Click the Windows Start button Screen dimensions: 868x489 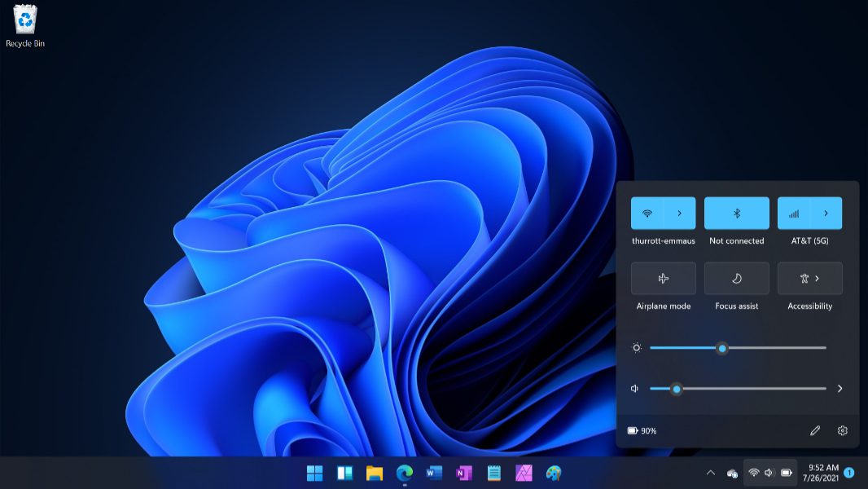[x=314, y=473]
